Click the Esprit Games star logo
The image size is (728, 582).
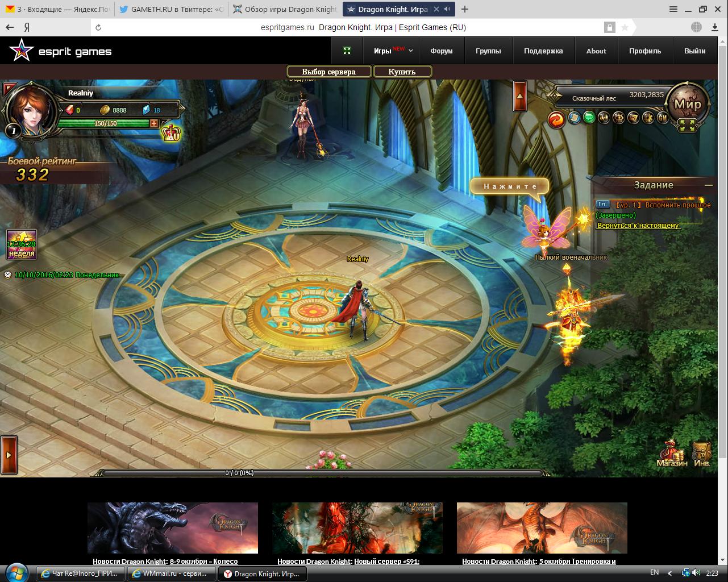pos(21,51)
